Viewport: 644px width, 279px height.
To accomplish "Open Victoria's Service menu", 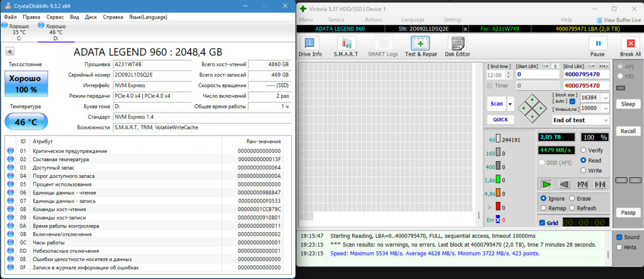I will tap(336, 20).
